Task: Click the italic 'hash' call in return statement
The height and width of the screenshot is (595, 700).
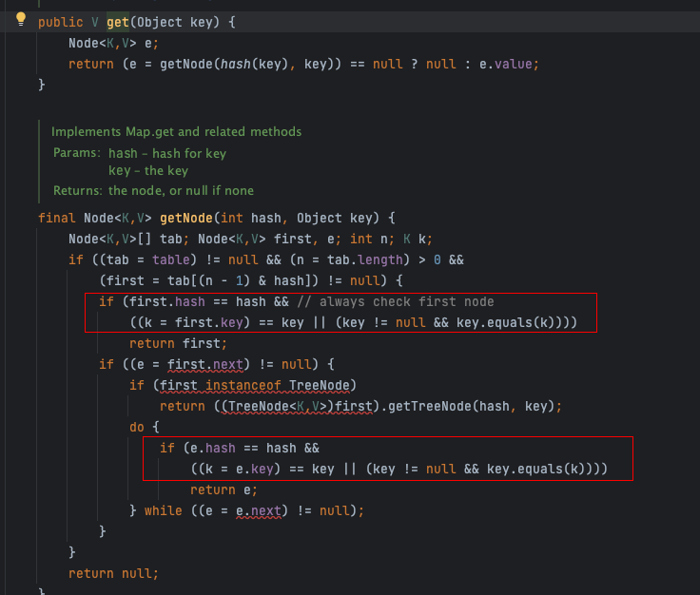Action: click(235, 65)
